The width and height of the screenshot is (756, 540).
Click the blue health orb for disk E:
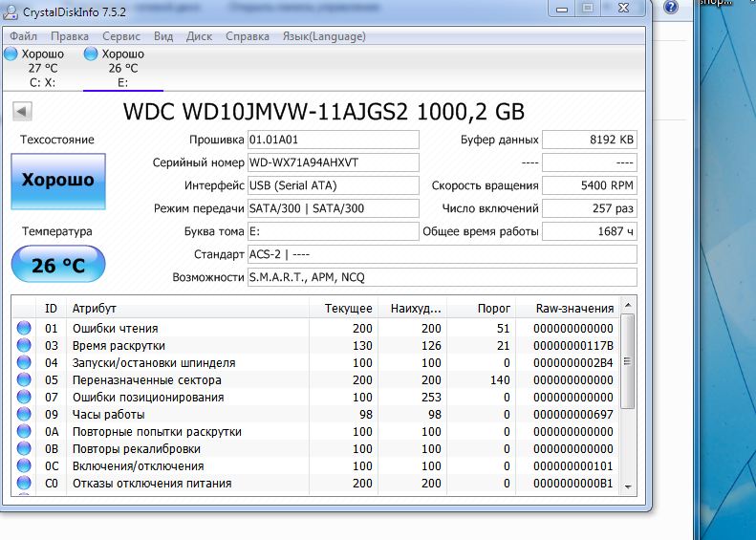pyautogui.click(x=91, y=54)
